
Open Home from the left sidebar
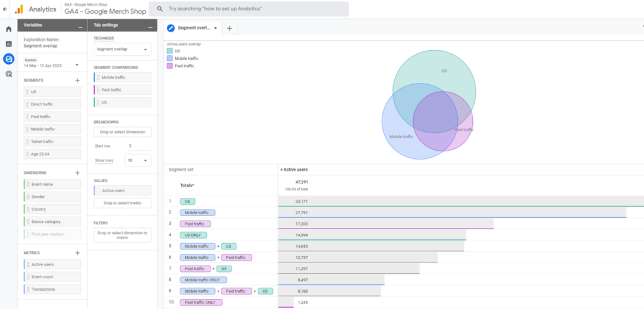click(9, 29)
